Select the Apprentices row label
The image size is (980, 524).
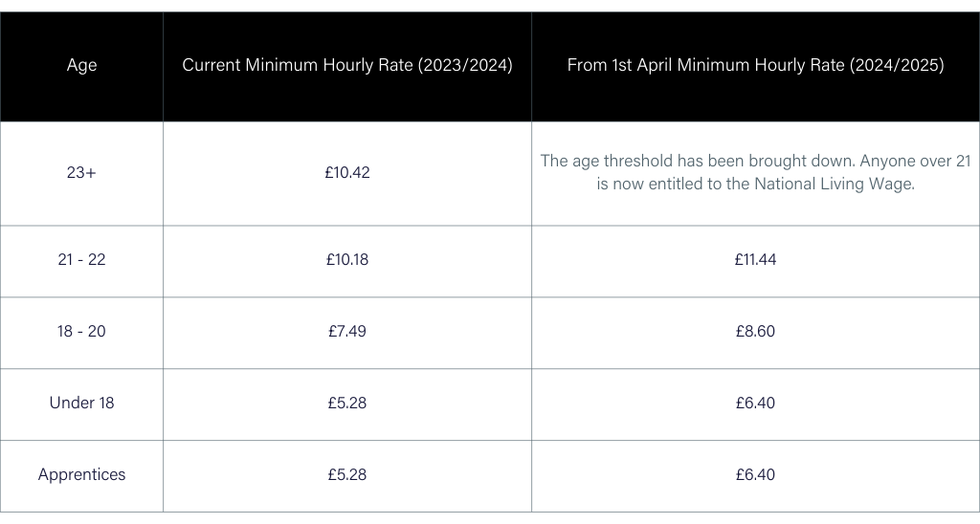81,474
